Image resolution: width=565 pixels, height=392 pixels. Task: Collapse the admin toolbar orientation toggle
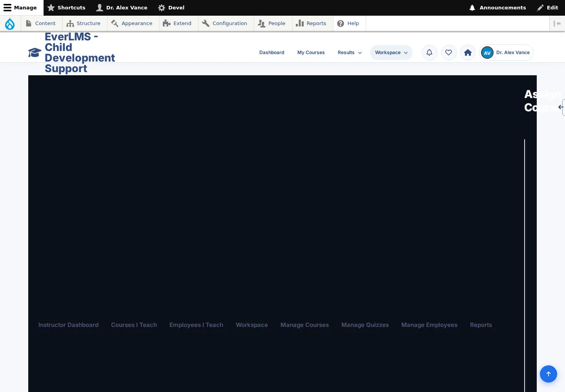(557, 24)
